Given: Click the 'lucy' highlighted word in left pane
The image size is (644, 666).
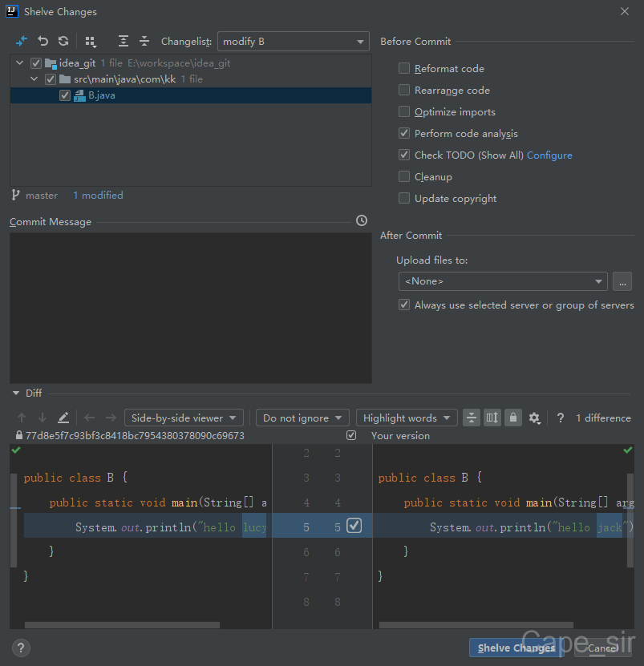Looking at the screenshot, I should (254, 527).
